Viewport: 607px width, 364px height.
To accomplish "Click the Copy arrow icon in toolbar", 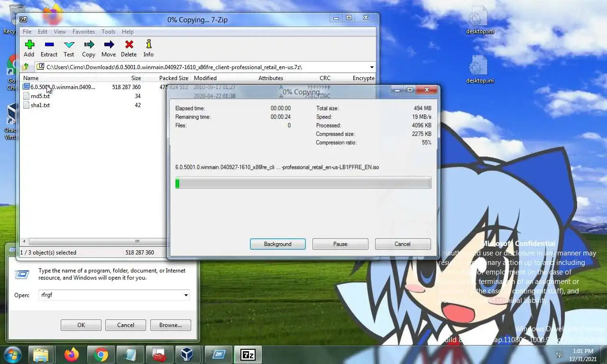I will [89, 45].
